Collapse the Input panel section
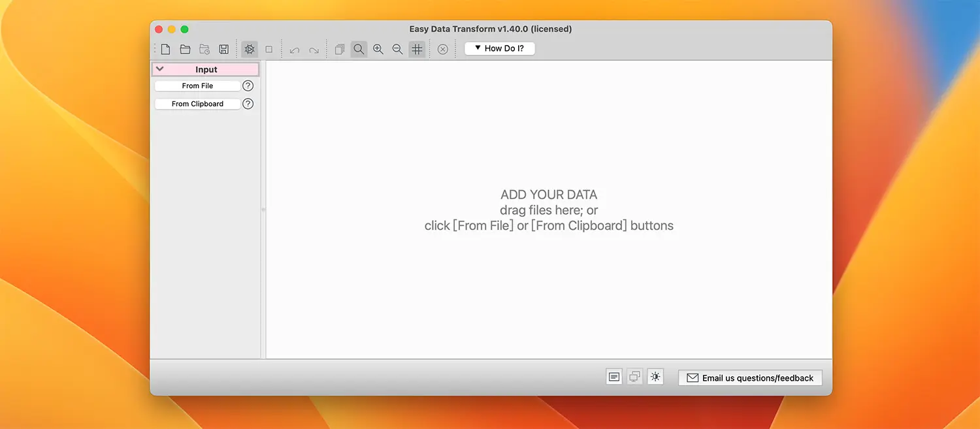Screen dimensions: 980x429 pyautogui.click(x=160, y=69)
